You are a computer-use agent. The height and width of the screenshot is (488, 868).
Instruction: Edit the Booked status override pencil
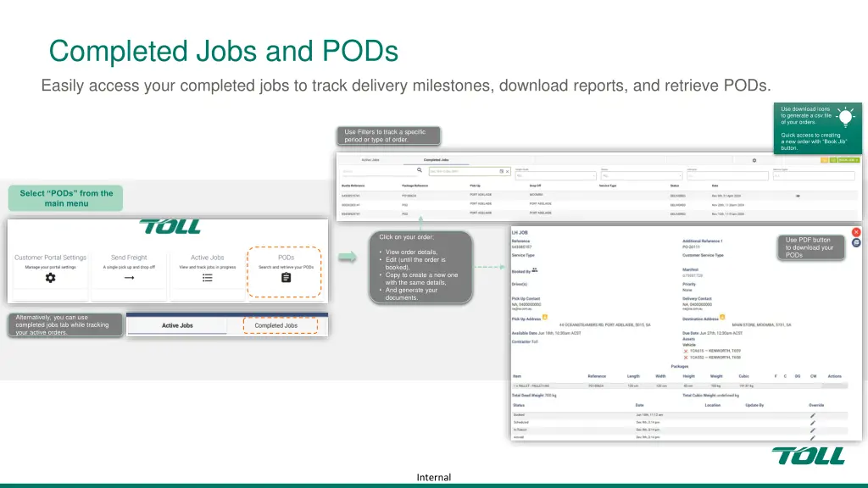point(813,415)
